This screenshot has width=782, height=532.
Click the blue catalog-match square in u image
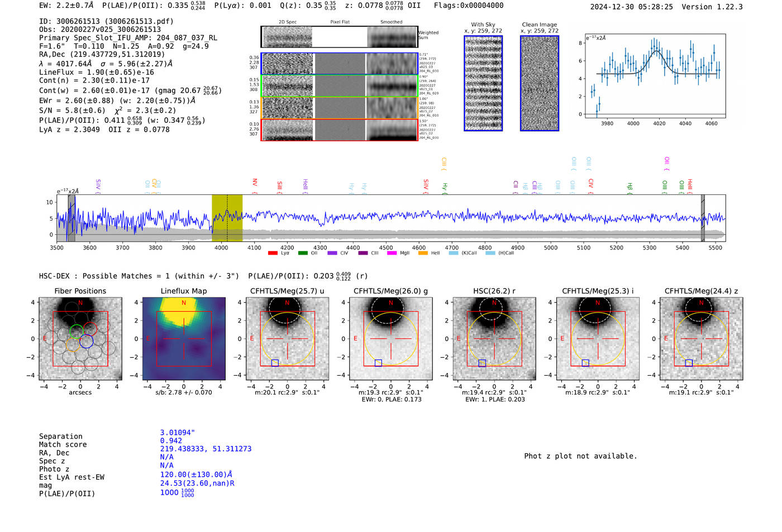[275, 363]
